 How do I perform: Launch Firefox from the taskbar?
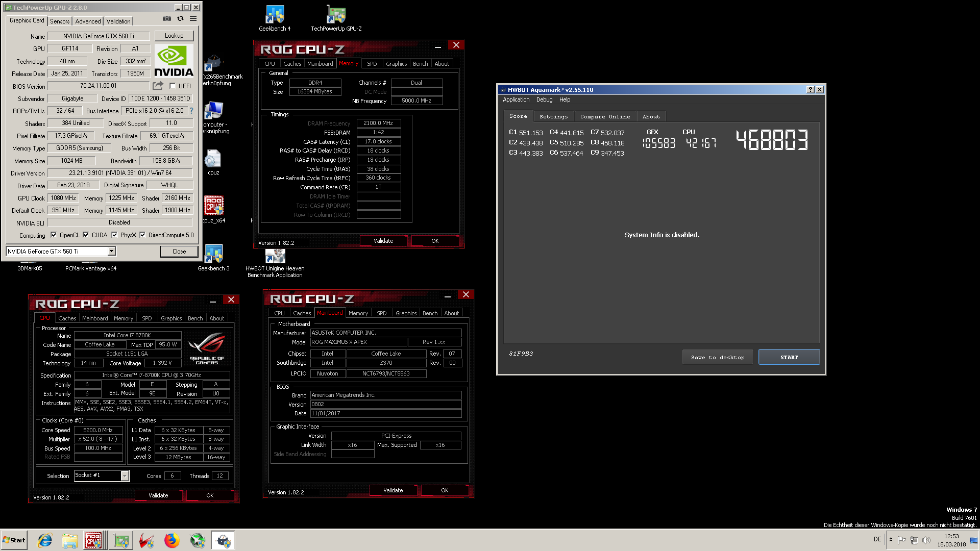(172, 540)
